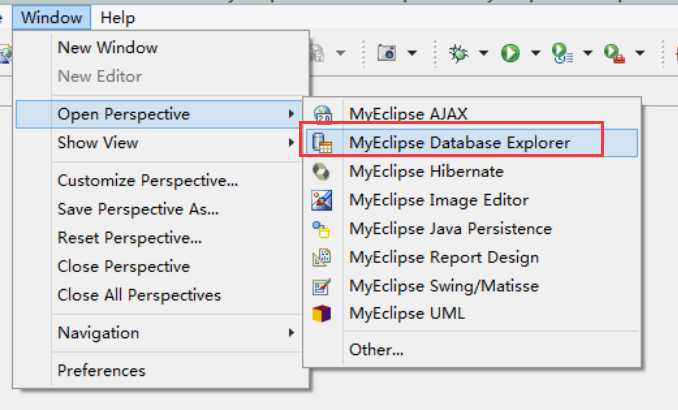
Task: Open the Show View submenu
Action: click(x=159, y=143)
